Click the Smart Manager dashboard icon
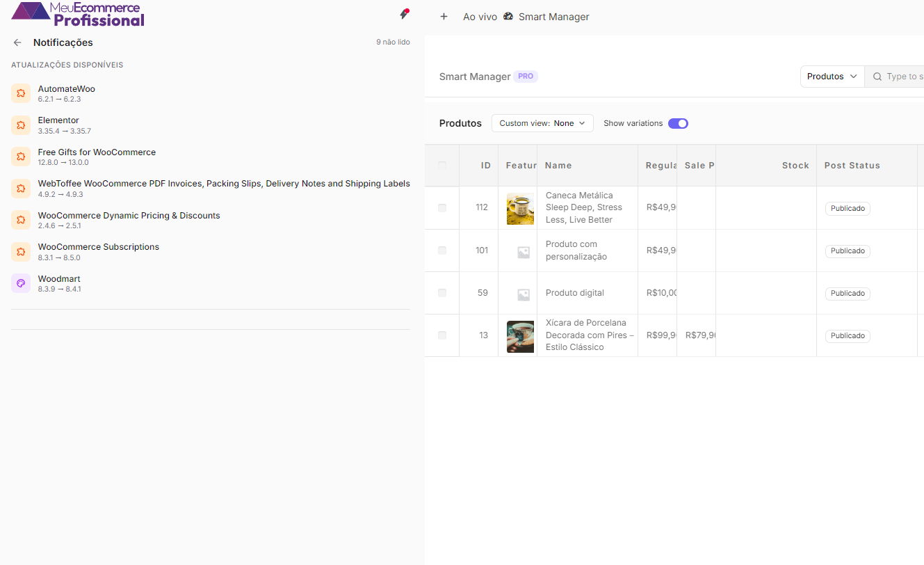The image size is (924, 565). pos(508,17)
